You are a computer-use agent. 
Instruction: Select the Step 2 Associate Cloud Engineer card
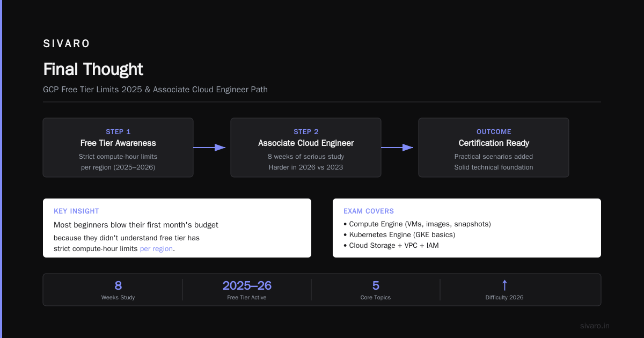point(306,148)
